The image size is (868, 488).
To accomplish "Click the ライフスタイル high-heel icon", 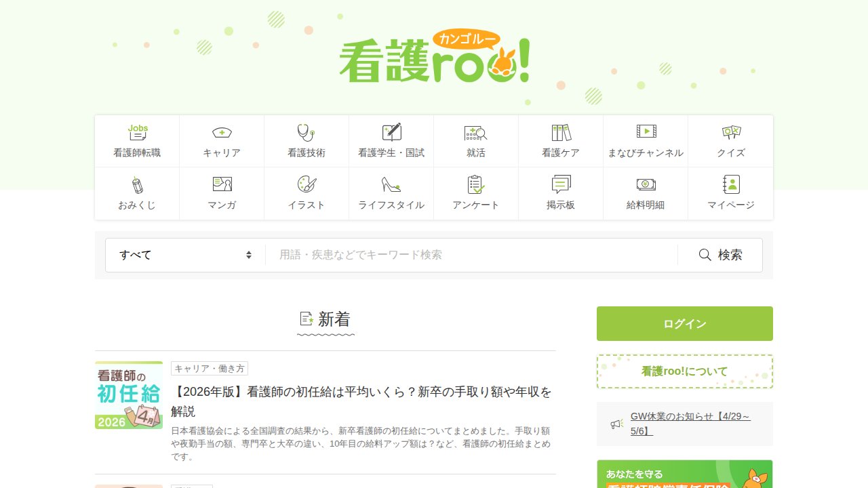I will 391,192.
